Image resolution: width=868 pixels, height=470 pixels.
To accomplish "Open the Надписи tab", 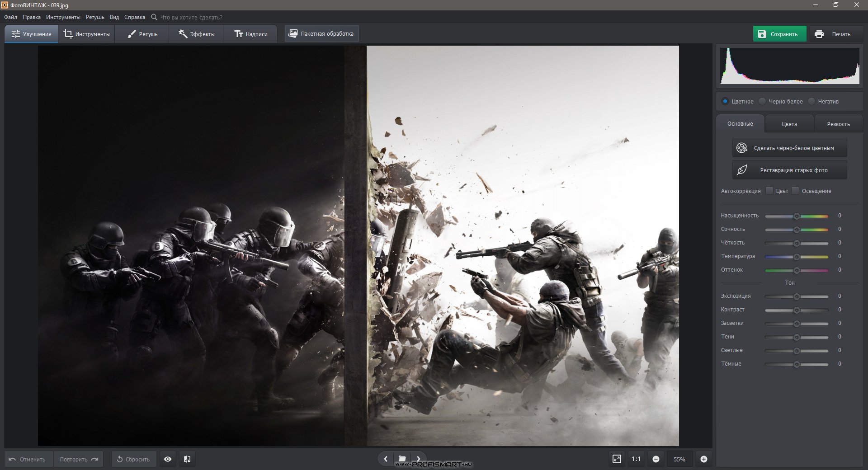I will point(250,34).
